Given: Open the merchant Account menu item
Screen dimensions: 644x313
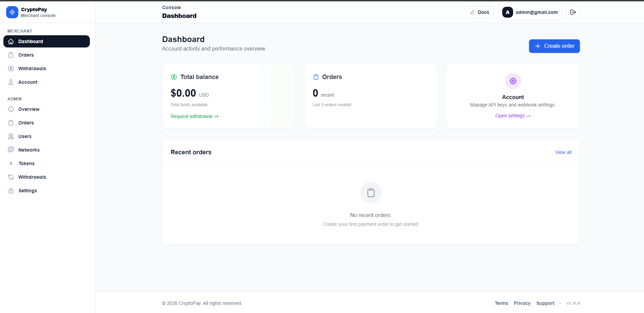Looking at the screenshot, I should pos(28,82).
